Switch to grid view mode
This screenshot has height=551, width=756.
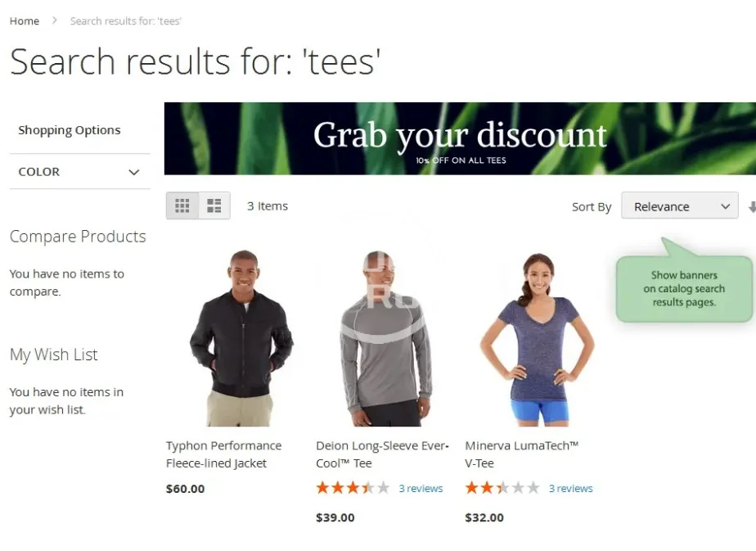point(182,205)
